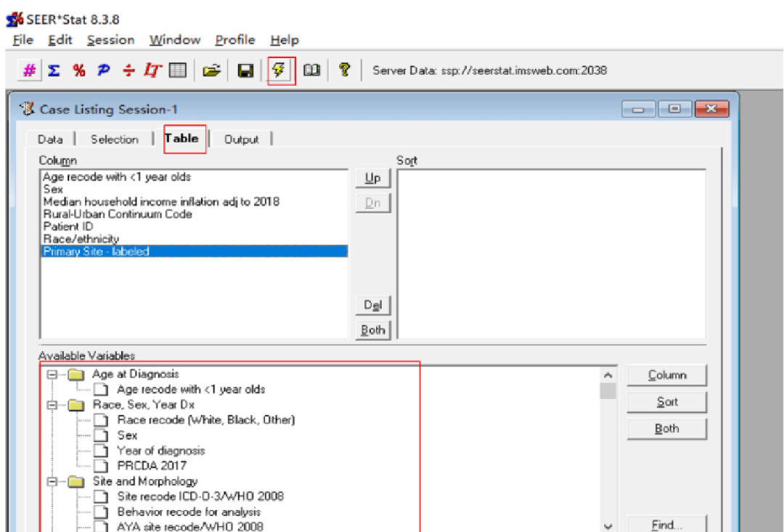Open the Window menu
Image resolution: width=784 pixels, height=532 pixels.
(174, 40)
